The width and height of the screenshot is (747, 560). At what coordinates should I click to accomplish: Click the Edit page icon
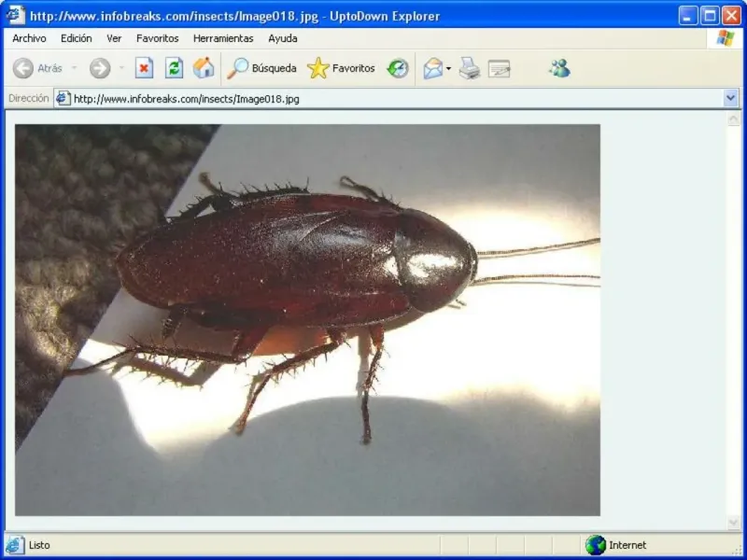coord(500,68)
